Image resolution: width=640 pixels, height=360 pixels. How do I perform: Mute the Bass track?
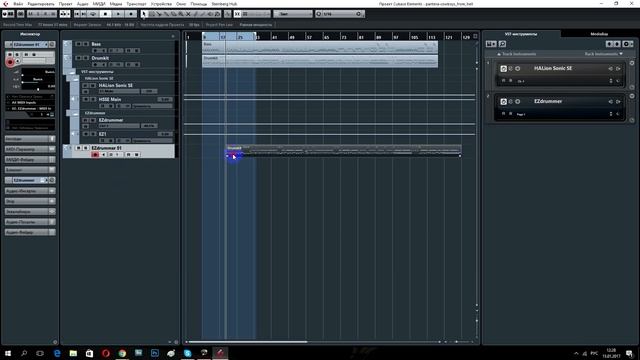tap(78, 44)
